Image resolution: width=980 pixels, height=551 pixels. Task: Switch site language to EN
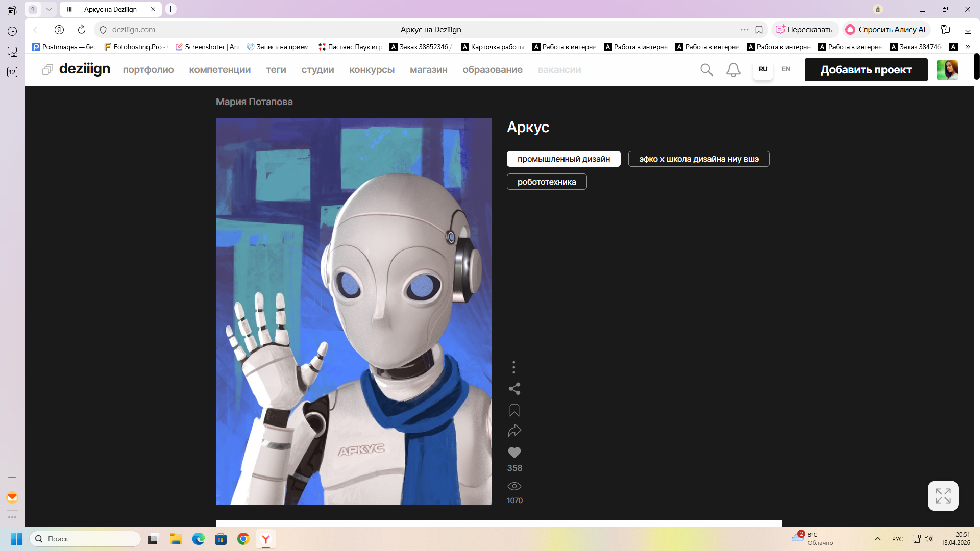tap(786, 69)
